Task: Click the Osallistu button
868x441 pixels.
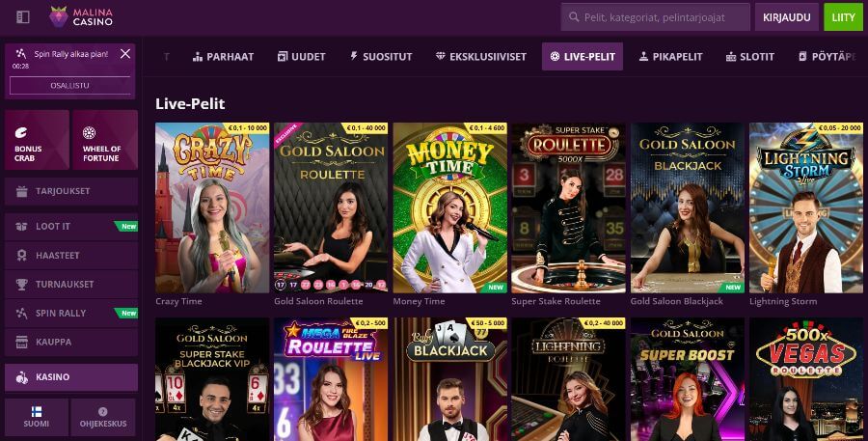Action: coord(69,86)
